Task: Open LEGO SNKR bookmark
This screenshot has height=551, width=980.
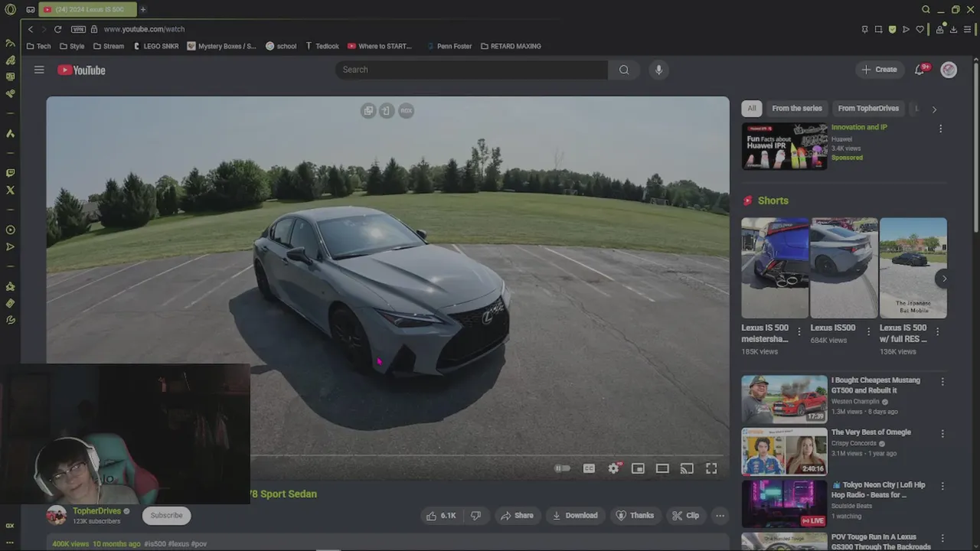Action: click(156, 46)
